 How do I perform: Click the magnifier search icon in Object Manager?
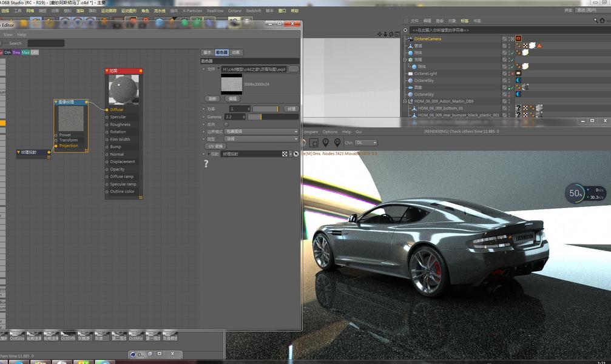[595, 21]
